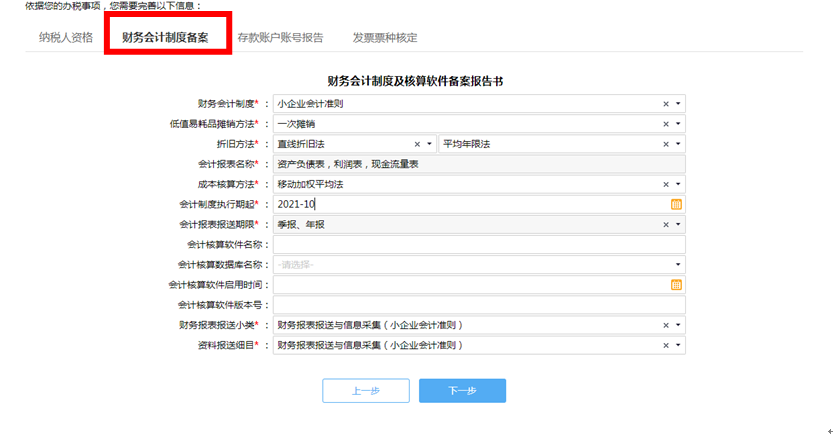Image resolution: width=833 pixels, height=436 pixels.
Task: Expand the 会计报表报送期限 dropdown arrow
Action: pos(678,225)
